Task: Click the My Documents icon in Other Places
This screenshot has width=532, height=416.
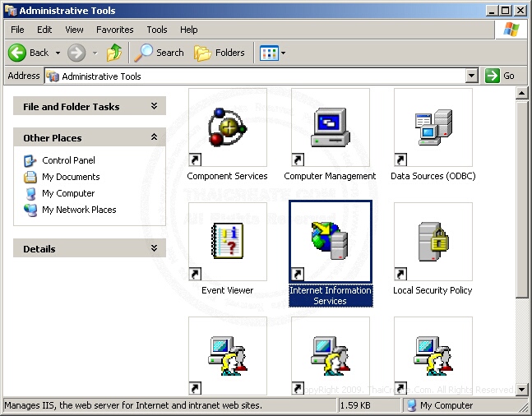Action: (x=30, y=177)
